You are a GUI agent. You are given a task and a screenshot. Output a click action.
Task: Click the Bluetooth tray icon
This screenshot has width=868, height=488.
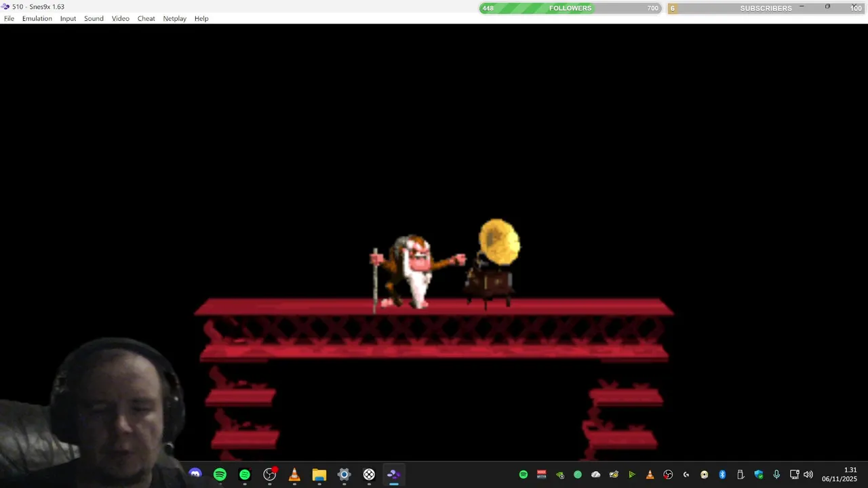coord(722,474)
